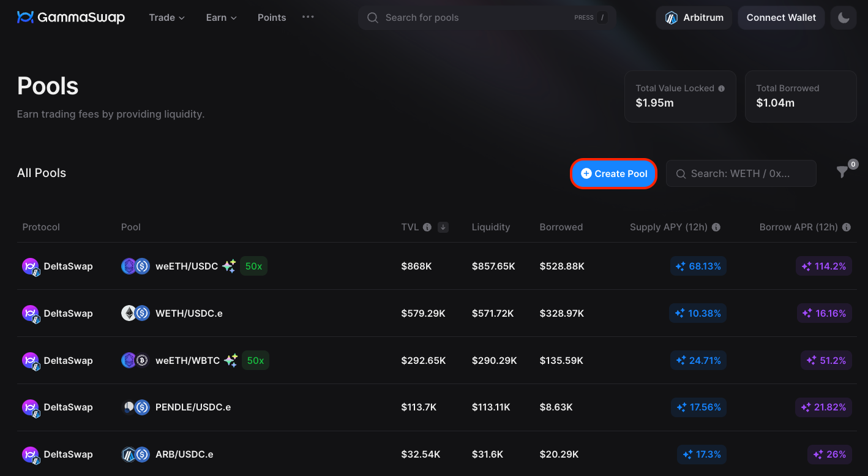Expand the Trade dropdown menu

tap(166, 18)
